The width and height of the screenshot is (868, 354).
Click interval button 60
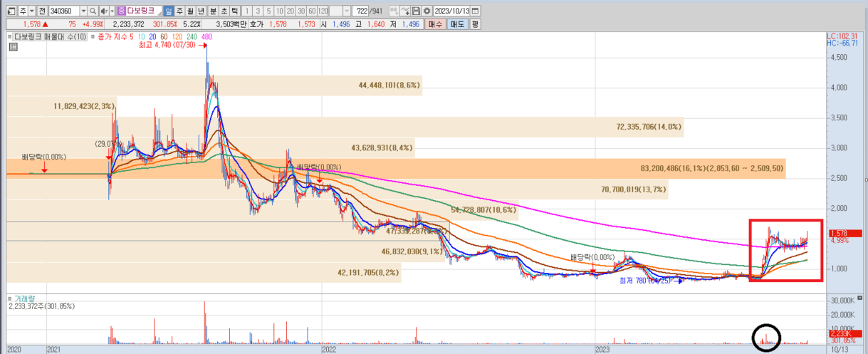(312, 11)
